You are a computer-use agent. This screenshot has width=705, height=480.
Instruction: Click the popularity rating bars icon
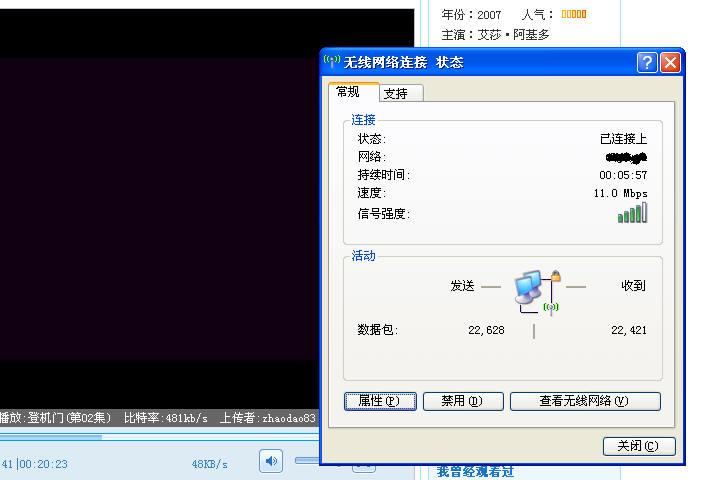click(573, 15)
